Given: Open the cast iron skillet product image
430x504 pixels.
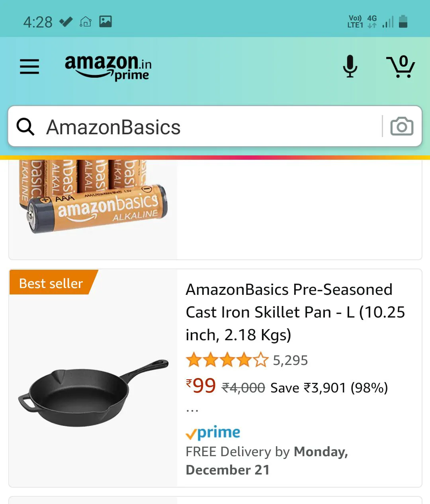Looking at the screenshot, I should (x=93, y=392).
